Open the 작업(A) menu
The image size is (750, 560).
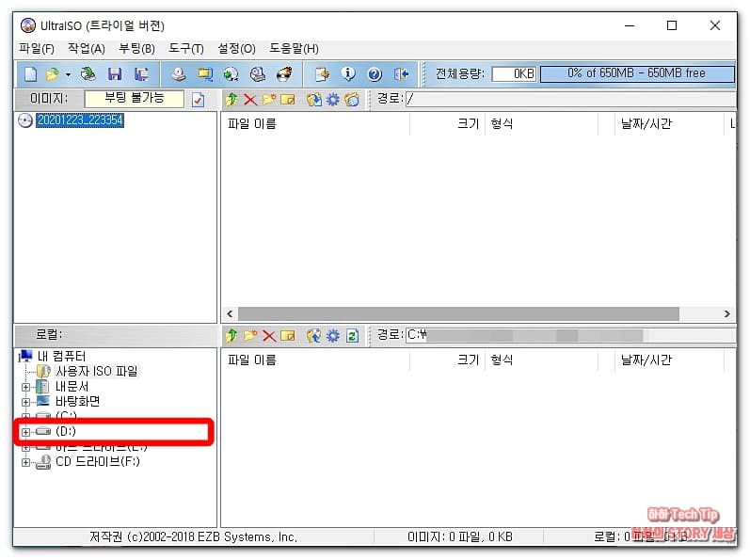(86, 48)
